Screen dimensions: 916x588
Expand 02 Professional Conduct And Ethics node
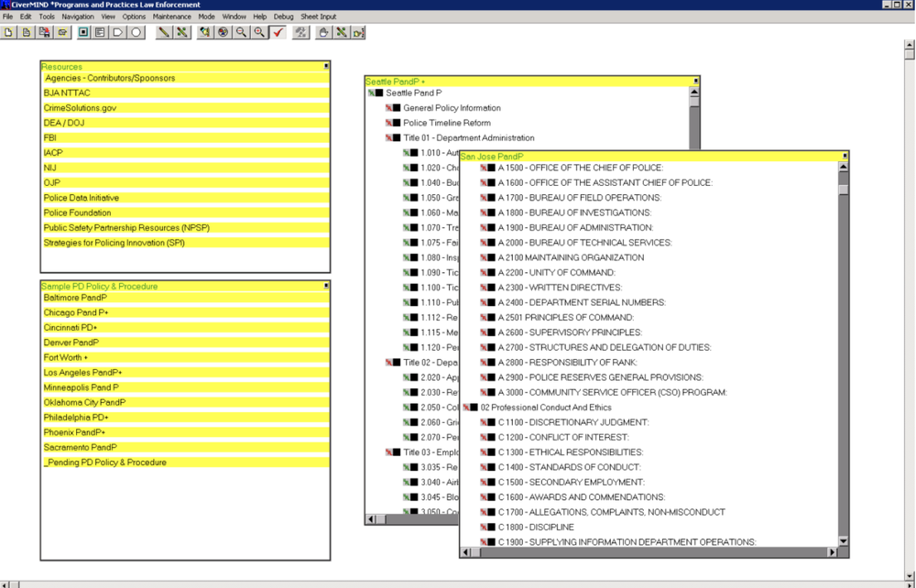click(x=465, y=408)
